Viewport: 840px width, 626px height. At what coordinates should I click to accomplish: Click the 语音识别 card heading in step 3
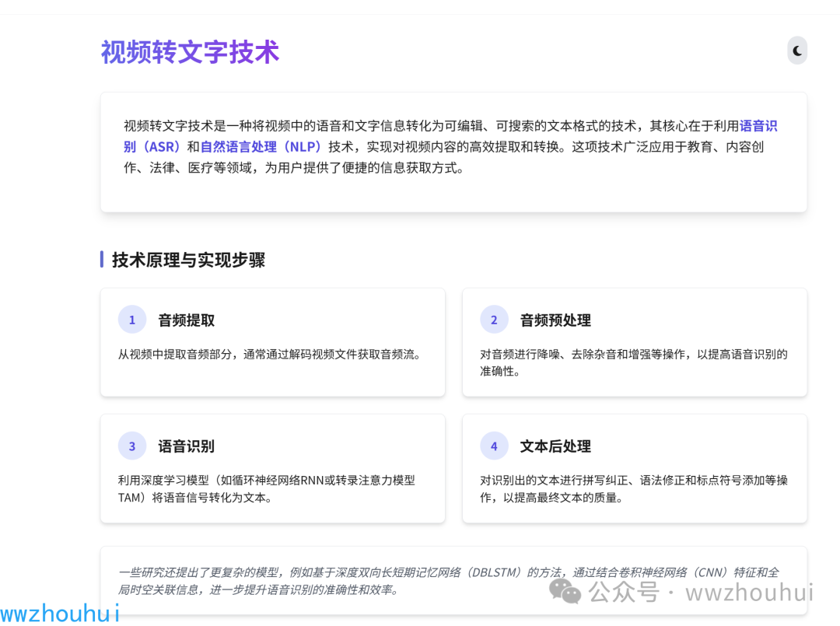[x=187, y=446]
